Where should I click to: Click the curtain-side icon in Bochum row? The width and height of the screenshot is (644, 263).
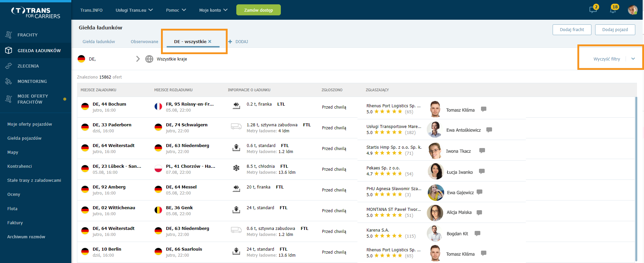[x=236, y=106]
